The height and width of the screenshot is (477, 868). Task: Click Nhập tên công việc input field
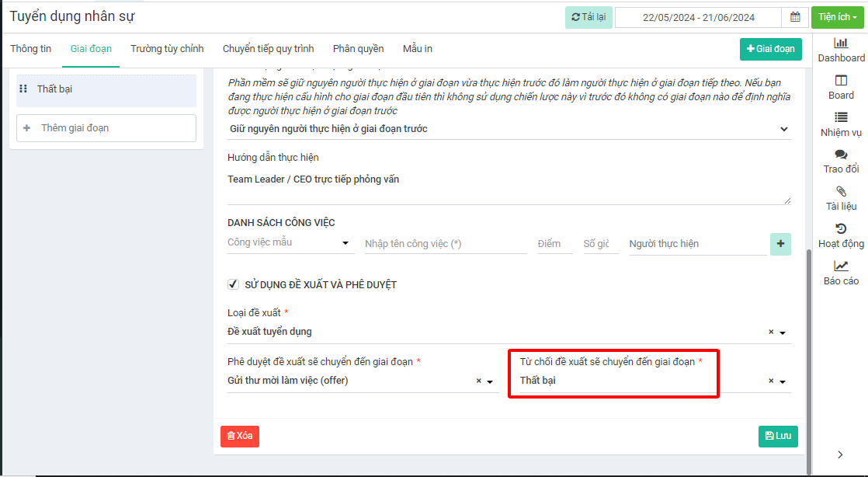click(x=445, y=244)
